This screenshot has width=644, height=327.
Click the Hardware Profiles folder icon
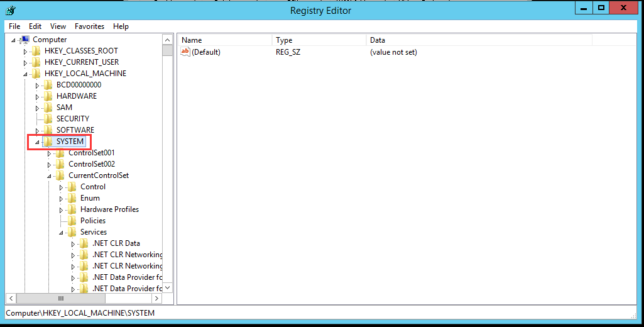pyautogui.click(x=72, y=209)
